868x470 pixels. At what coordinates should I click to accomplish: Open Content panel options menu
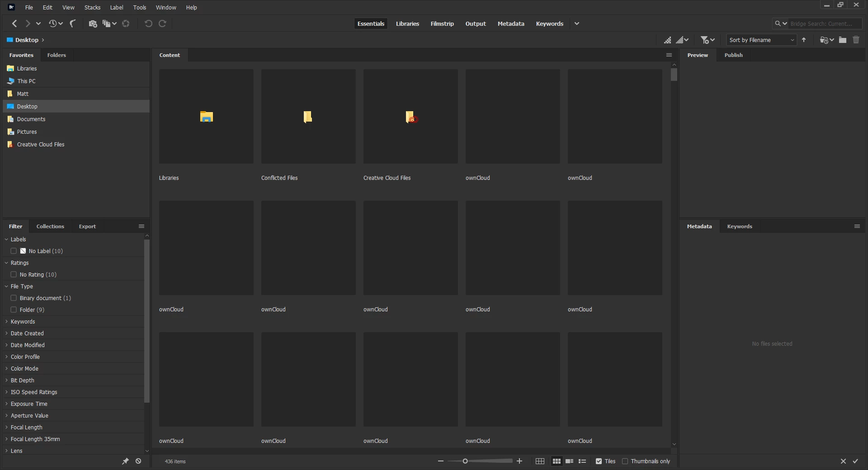(669, 55)
